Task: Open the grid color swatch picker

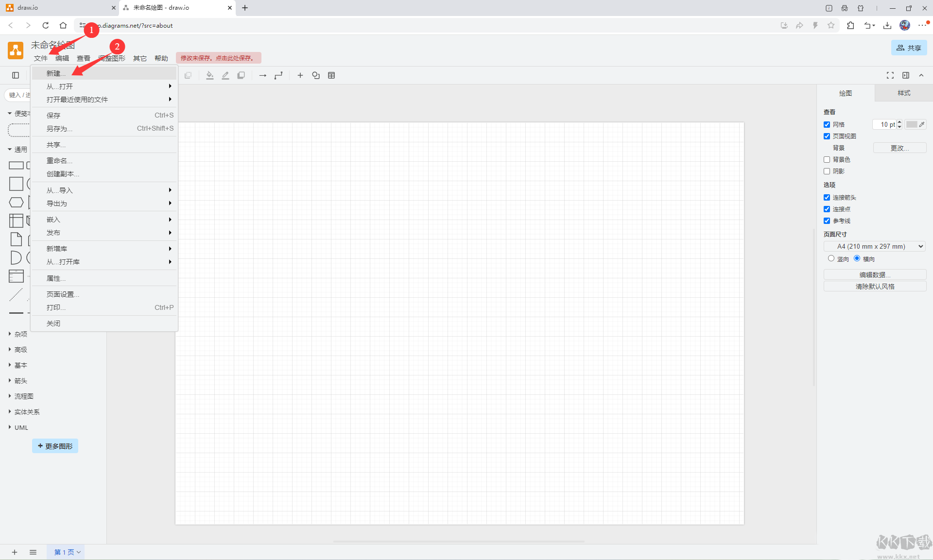Action: point(912,124)
